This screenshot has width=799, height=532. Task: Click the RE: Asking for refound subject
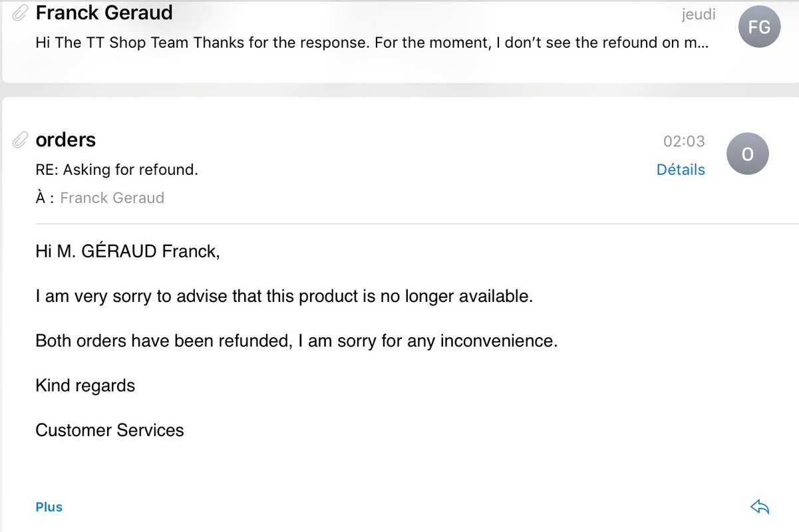(116, 170)
